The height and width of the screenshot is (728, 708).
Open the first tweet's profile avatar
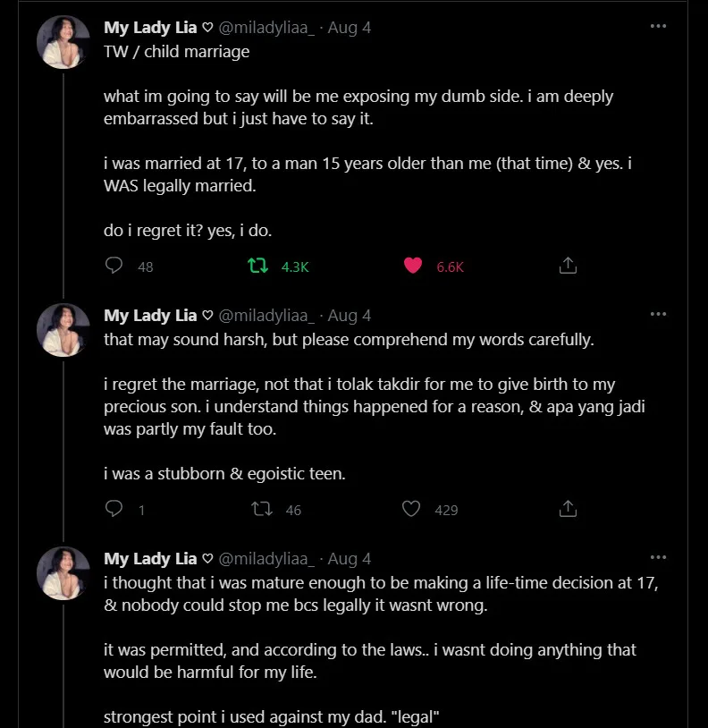(63, 42)
